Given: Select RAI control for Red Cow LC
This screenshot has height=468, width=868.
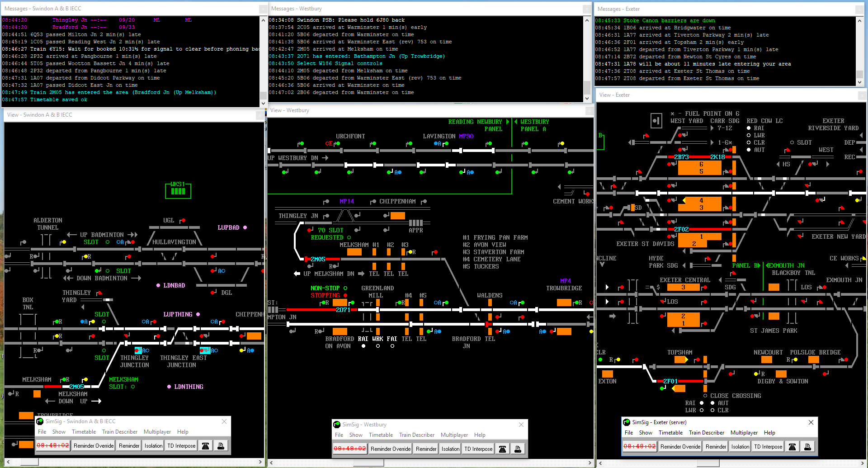Looking at the screenshot, I should (x=749, y=128).
